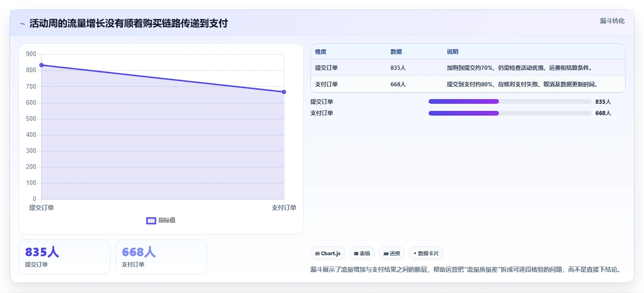644x293 pixels.
Task: Click the 漏斗转化 tag in header
Action: click(x=612, y=21)
